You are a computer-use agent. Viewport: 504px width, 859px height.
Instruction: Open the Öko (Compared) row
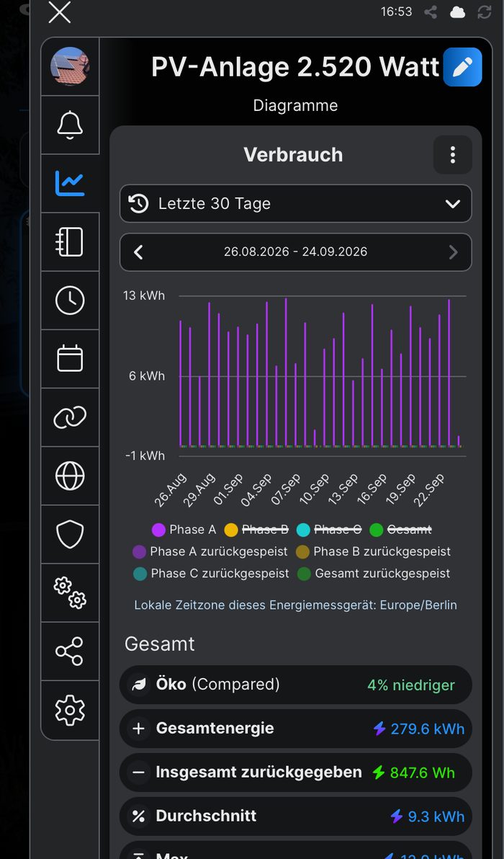click(x=295, y=685)
